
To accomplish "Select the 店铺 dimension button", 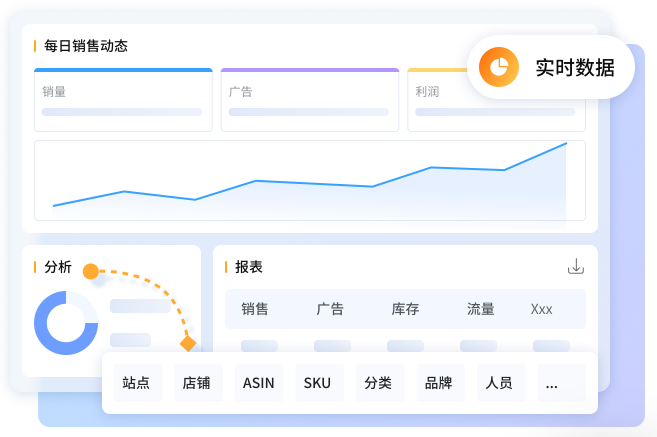I will click(x=197, y=382).
